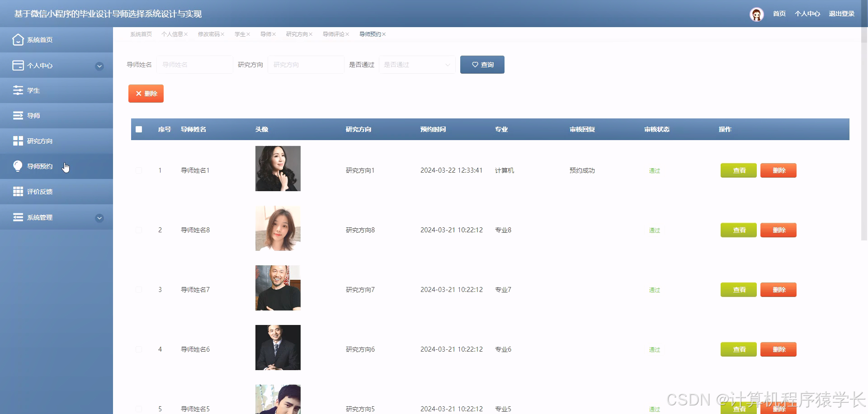Screen dimensions: 868x414
Task: Close the 导师 tab with its x icon
Action: (274, 34)
